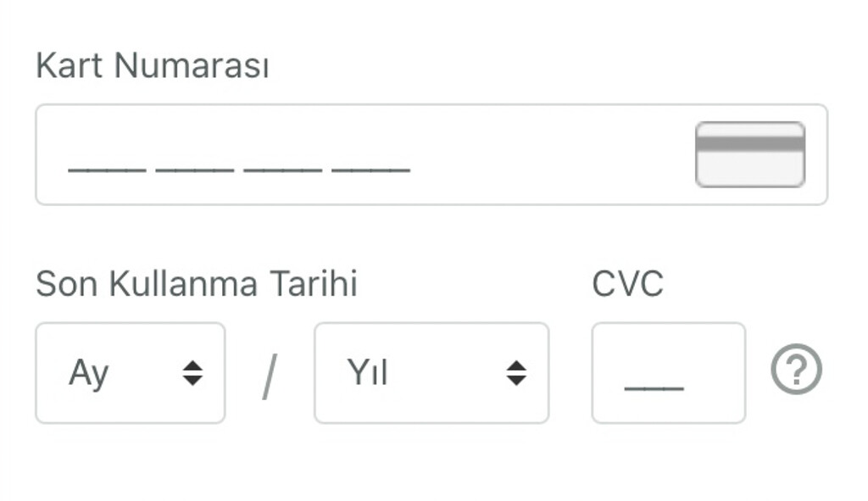Click the first four-digit placeholder group

107,168
